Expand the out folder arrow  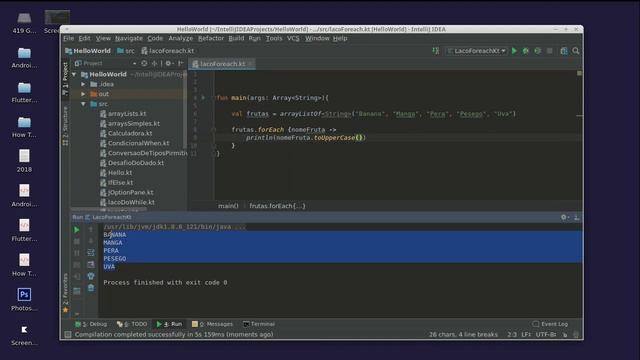[83, 94]
